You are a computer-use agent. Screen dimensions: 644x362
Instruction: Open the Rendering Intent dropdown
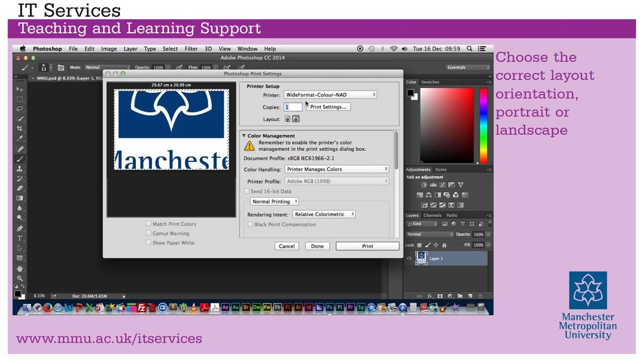tap(324, 214)
